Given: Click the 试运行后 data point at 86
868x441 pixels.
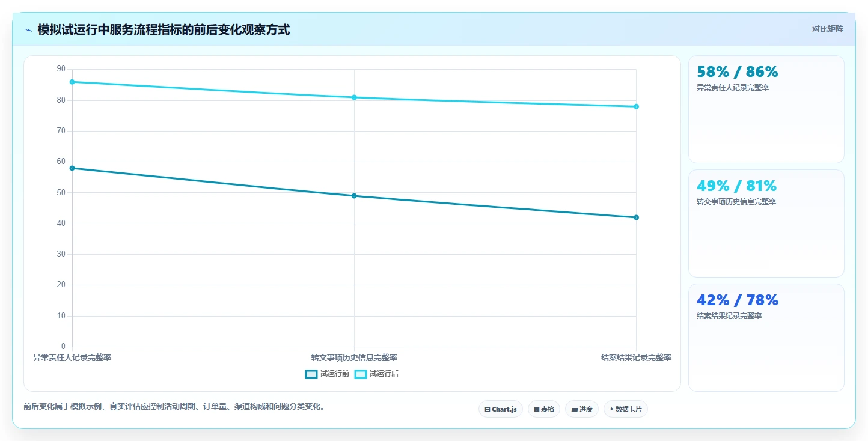Looking at the screenshot, I should click(x=72, y=82).
